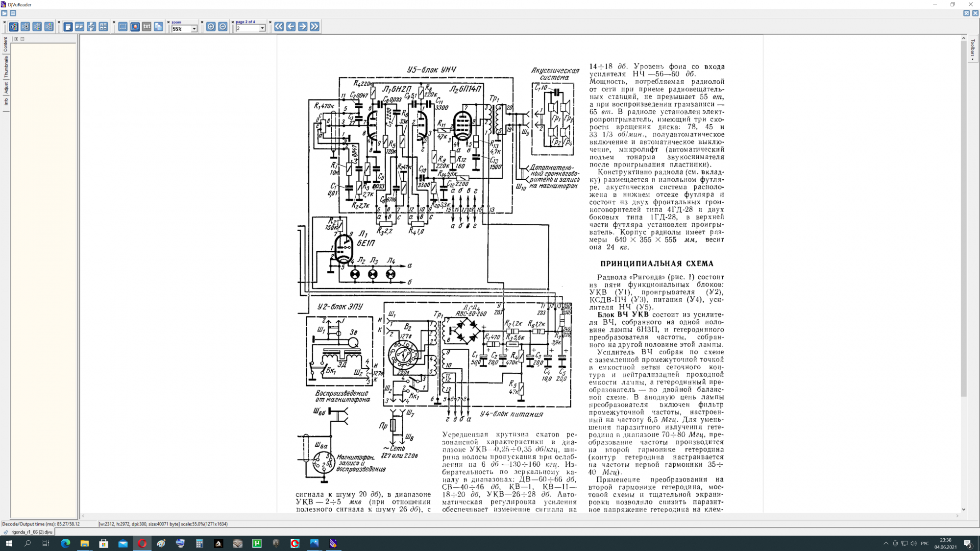Viewport: 980px width, 551px height.
Task: Click the txt text extraction icon
Action: 147,27
